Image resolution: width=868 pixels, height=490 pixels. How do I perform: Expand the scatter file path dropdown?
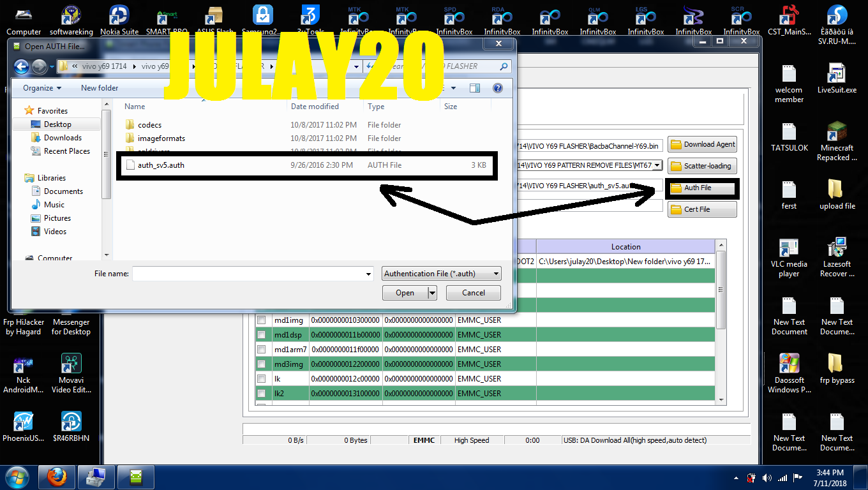coord(657,166)
